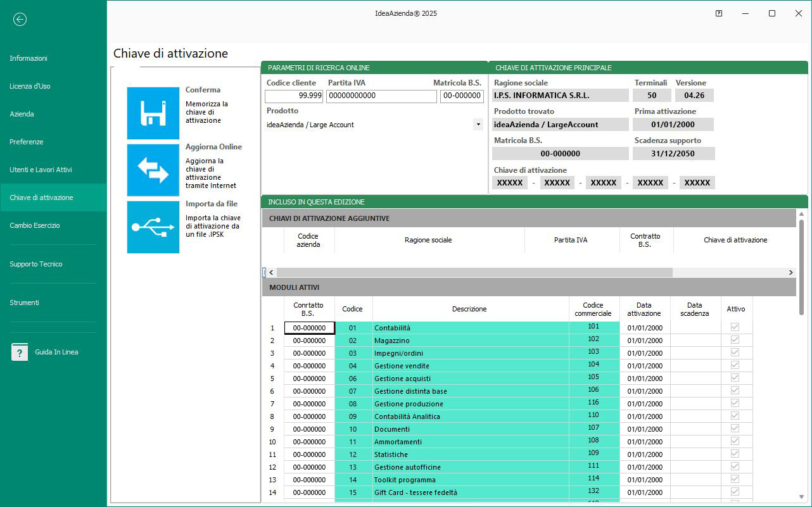Toggle Attivo checkbox for Impegni/ordini
Viewport: 812px width, 507px height.
coord(735,353)
